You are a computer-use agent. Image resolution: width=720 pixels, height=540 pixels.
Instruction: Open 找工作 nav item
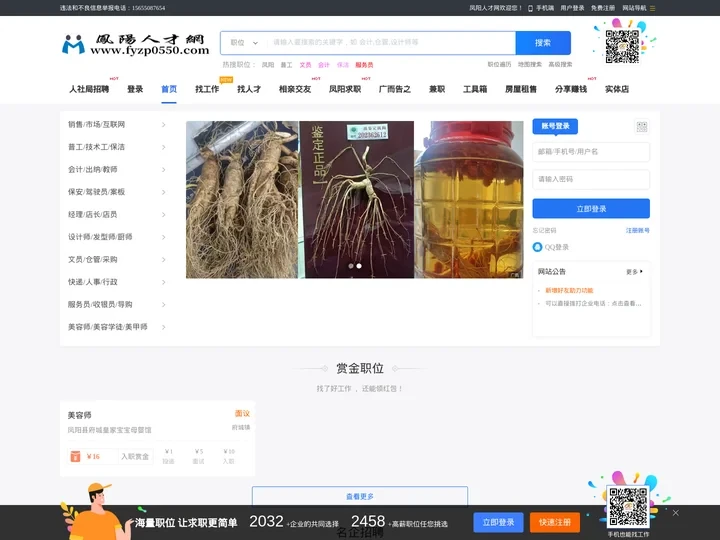207,89
